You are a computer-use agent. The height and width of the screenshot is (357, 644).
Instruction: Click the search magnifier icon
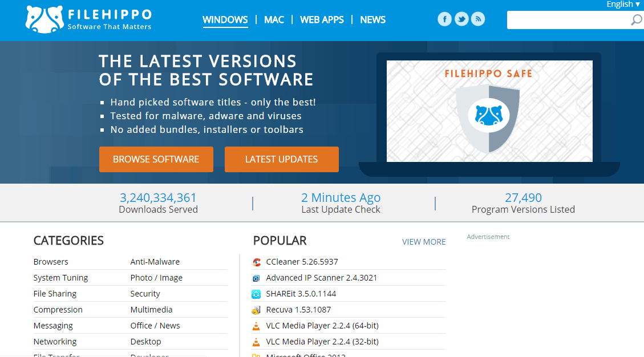pyautogui.click(x=635, y=19)
